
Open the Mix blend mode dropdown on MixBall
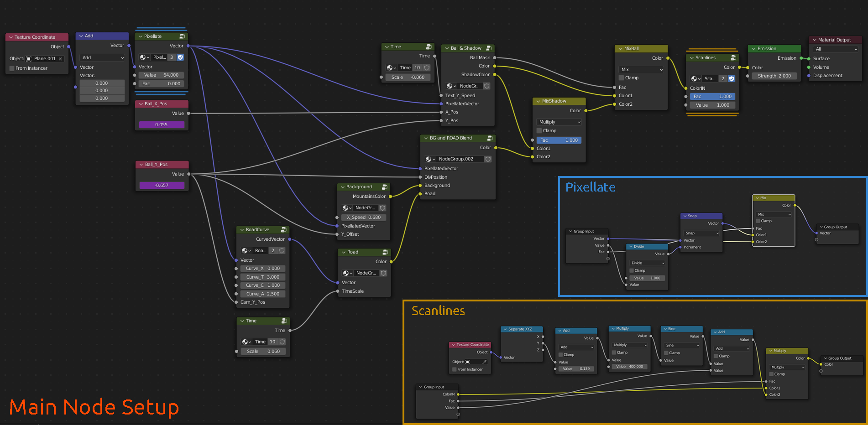coord(641,69)
